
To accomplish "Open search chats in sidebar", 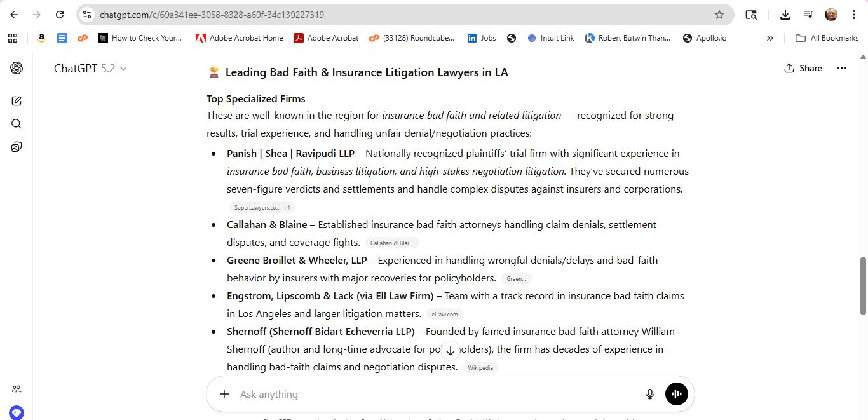I will point(17,124).
